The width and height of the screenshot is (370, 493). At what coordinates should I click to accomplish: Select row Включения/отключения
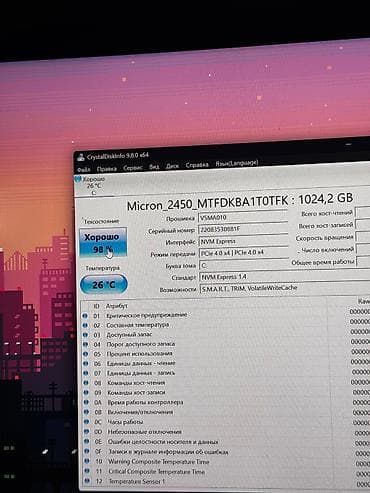click(x=226, y=412)
